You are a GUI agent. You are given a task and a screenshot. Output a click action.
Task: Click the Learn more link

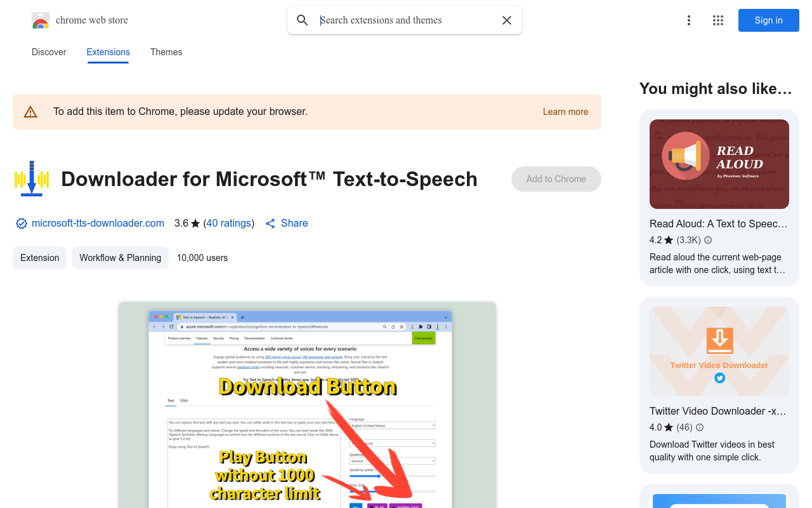click(x=565, y=112)
